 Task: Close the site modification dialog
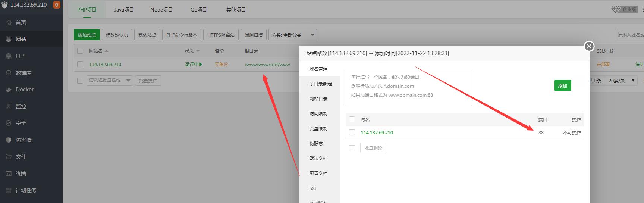[589, 46]
